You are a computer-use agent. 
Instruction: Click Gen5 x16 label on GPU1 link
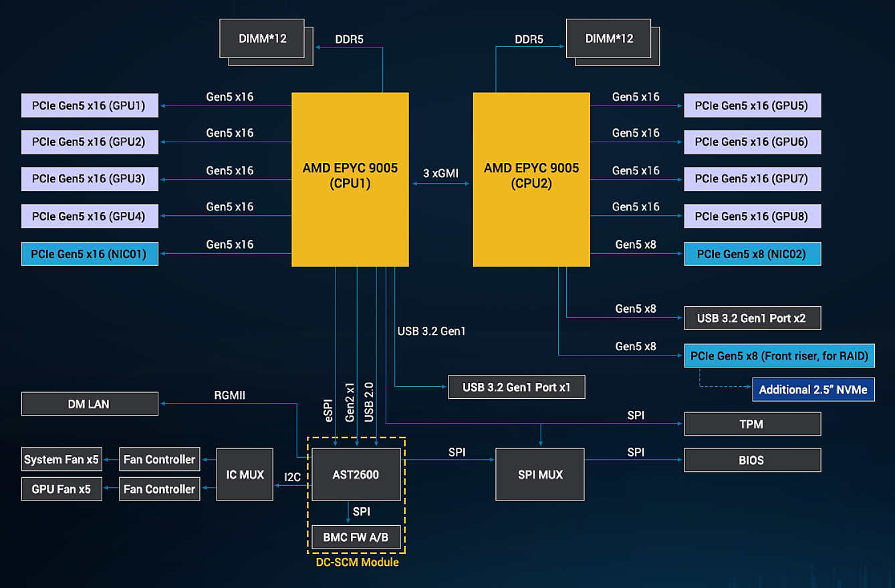(230, 97)
